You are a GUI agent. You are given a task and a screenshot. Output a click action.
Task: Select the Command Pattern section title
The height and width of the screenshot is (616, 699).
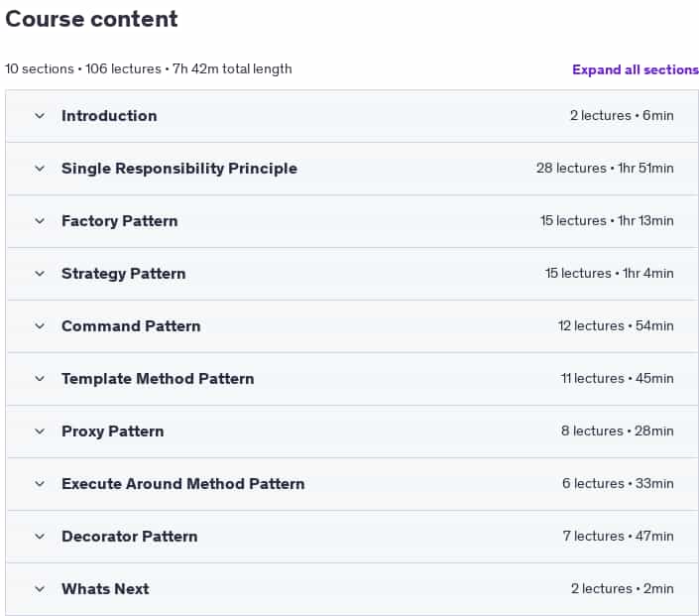coord(131,326)
